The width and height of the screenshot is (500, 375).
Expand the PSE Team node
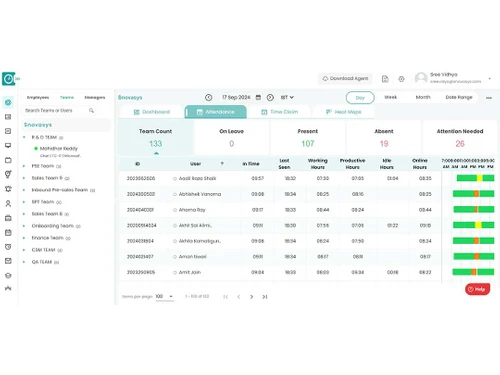click(x=24, y=166)
